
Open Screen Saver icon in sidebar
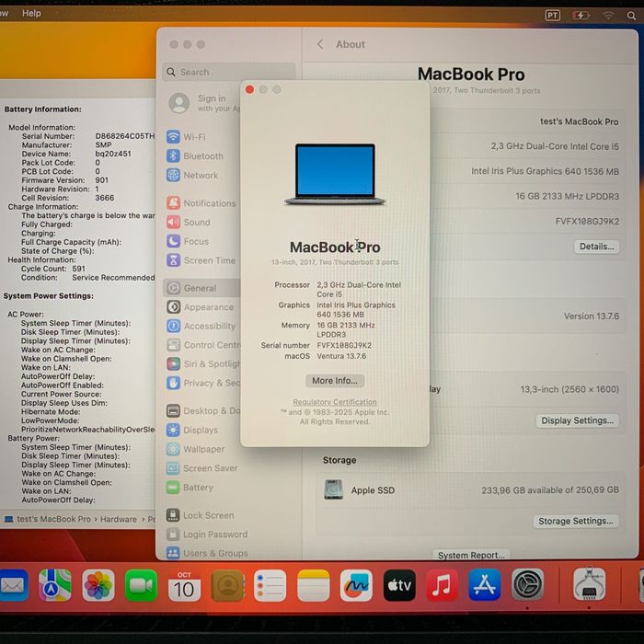(x=173, y=467)
